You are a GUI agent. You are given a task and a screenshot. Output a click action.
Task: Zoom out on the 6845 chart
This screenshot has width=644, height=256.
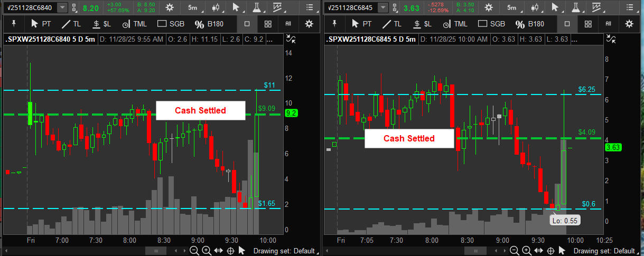pyautogui.click(x=514, y=251)
